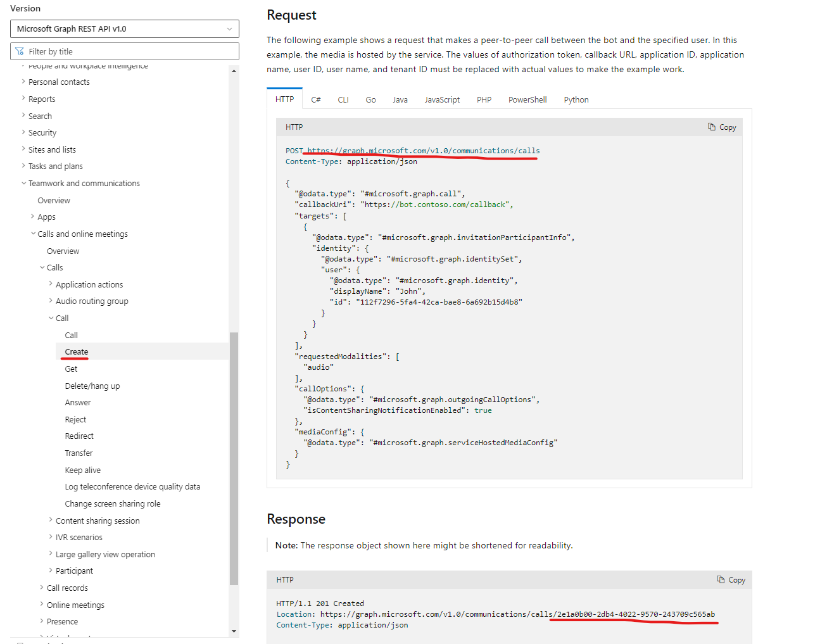Open the Answer call page
Screen dimensions: 827x644
(78, 403)
